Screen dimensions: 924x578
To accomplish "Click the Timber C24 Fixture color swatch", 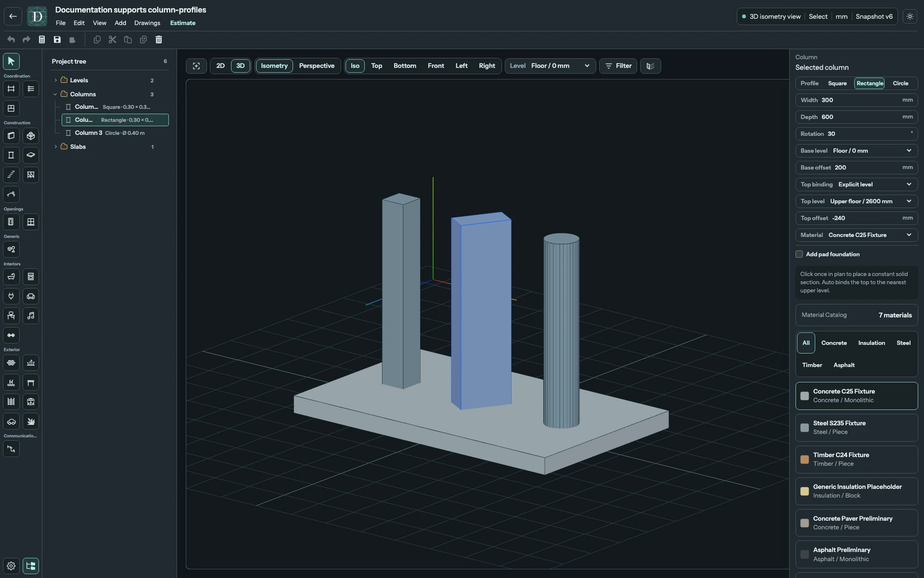I will [805, 460].
